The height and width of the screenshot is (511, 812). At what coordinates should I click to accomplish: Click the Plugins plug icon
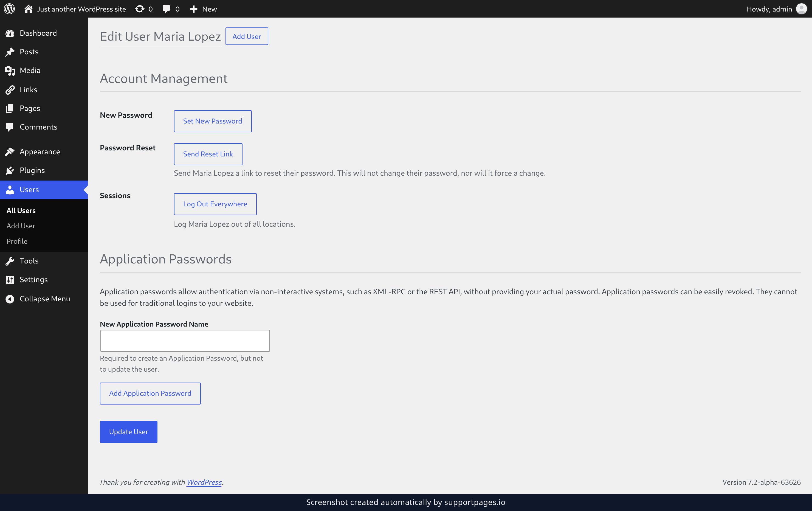click(x=10, y=170)
